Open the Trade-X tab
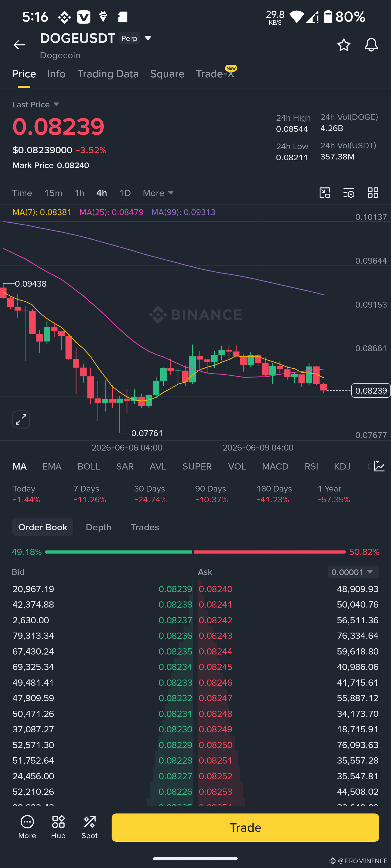 [x=215, y=74]
